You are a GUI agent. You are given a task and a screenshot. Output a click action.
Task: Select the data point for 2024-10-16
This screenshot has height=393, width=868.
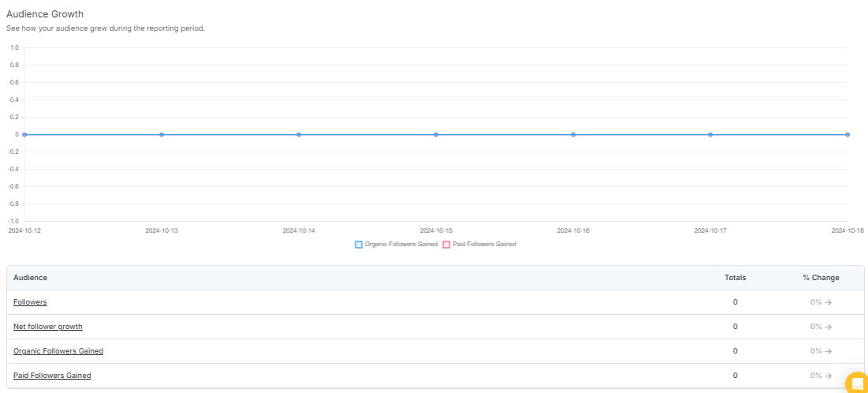click(573, 135)
